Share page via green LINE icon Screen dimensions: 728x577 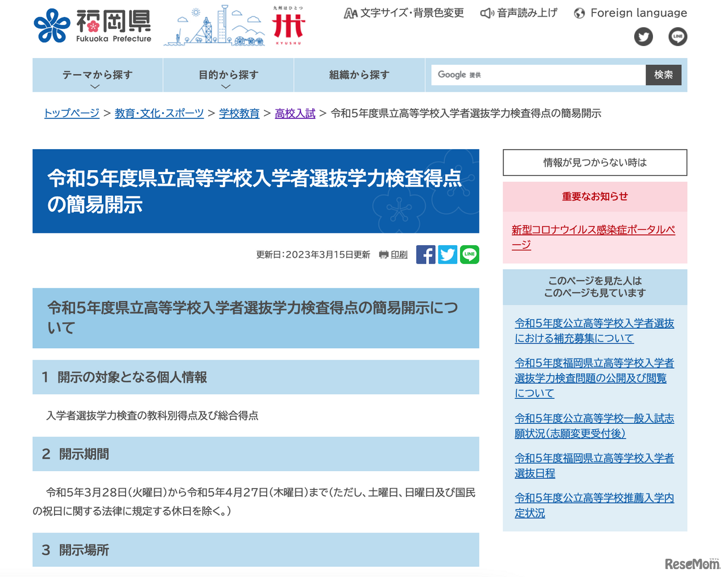[469, 254]
